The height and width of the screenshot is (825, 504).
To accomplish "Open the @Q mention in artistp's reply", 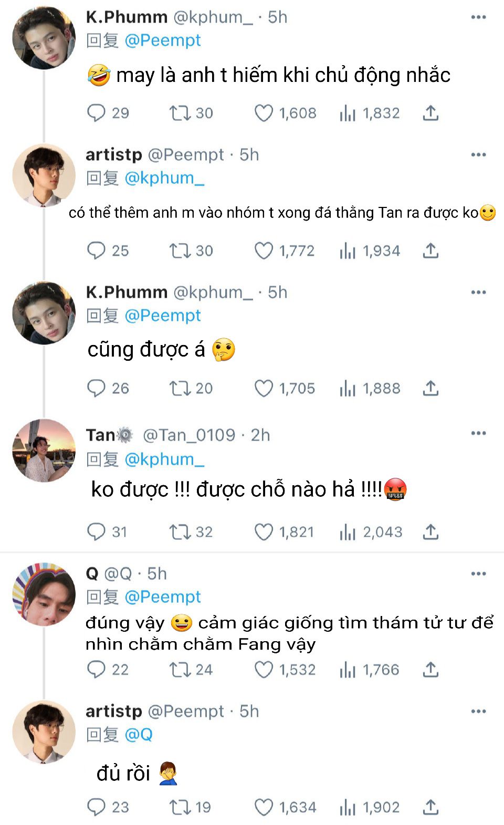I will (139, 735).
